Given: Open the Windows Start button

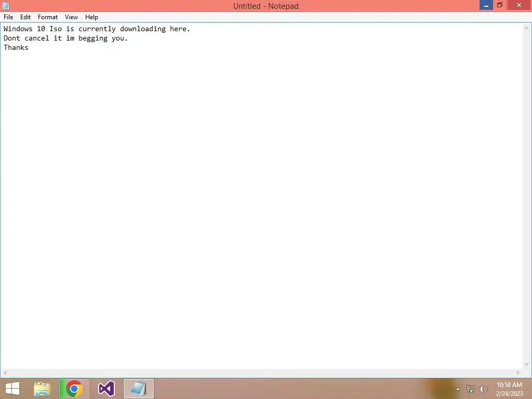Looking at the screenshot, I should pyautogui.click(x=12, y=389).
